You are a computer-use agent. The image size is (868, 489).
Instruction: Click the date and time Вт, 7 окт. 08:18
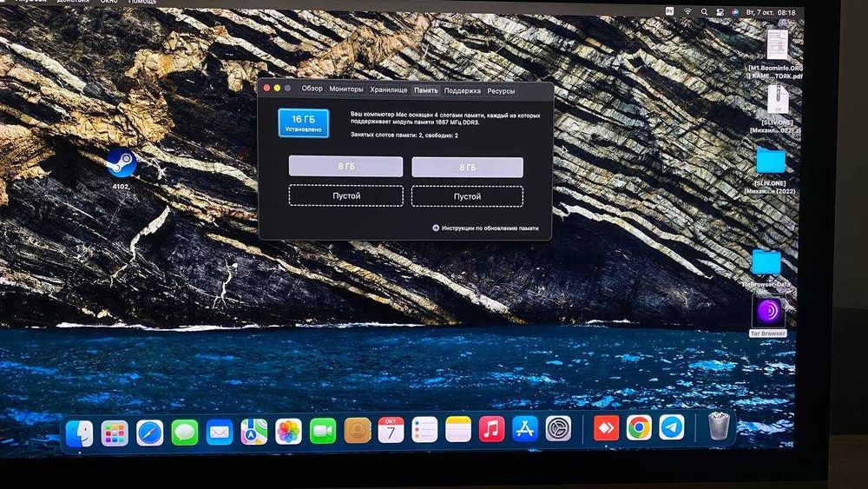tap(771, 12)
